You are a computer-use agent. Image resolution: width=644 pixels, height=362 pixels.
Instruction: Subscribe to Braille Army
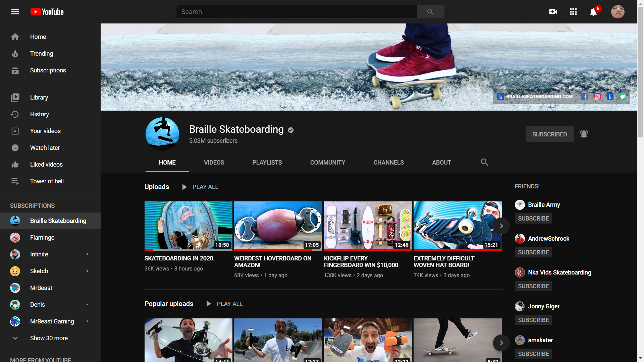coord(533,219)
